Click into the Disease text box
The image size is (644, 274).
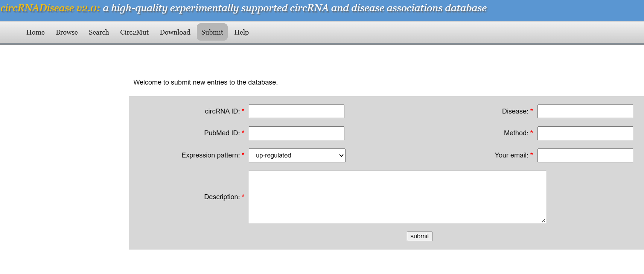coord(585,111)
